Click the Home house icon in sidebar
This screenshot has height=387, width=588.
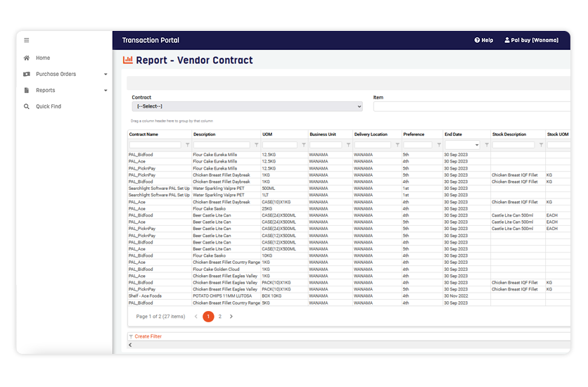26,58
